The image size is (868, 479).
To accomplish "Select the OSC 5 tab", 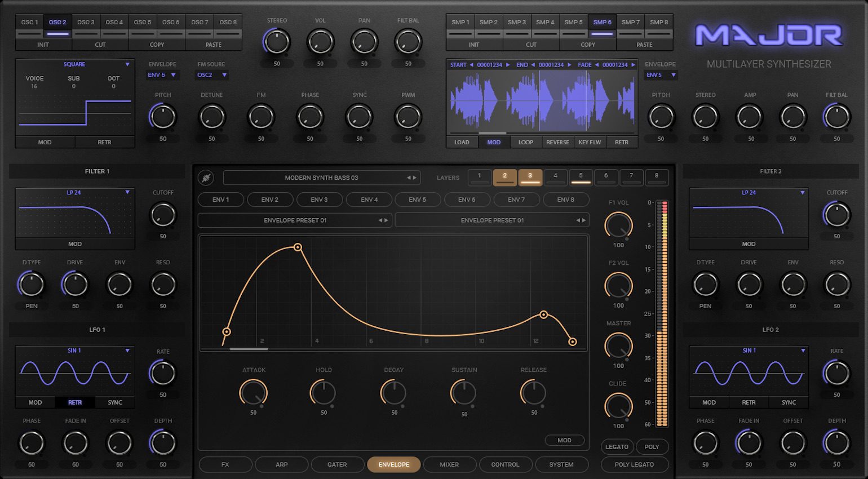I will click(143, 23).
